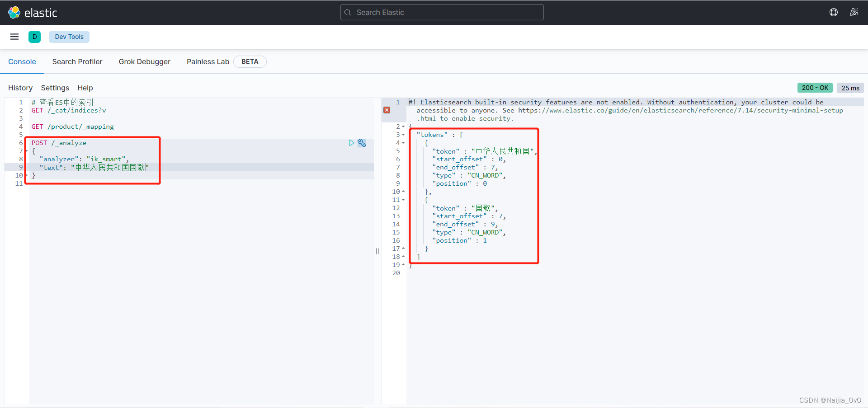Open the Grok Debugger tab
Screen dimensions: 868x408
145,61
